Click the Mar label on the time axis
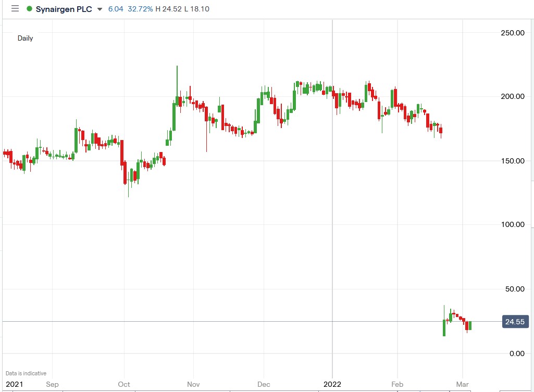The image size is (534, 392). click(x=463, y=384)
